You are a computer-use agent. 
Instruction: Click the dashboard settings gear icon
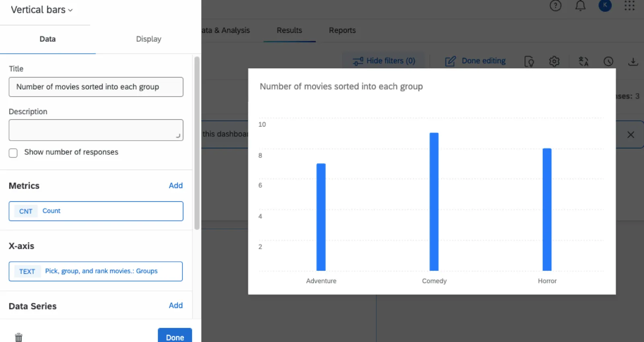[554, 61]
